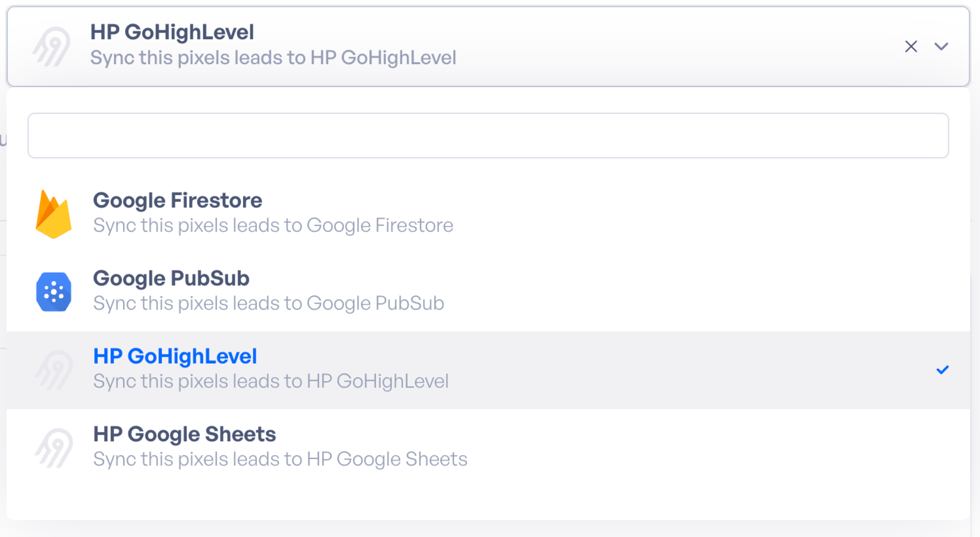
Task: Click the selected integration icon in header
Action: coord(51,46)
